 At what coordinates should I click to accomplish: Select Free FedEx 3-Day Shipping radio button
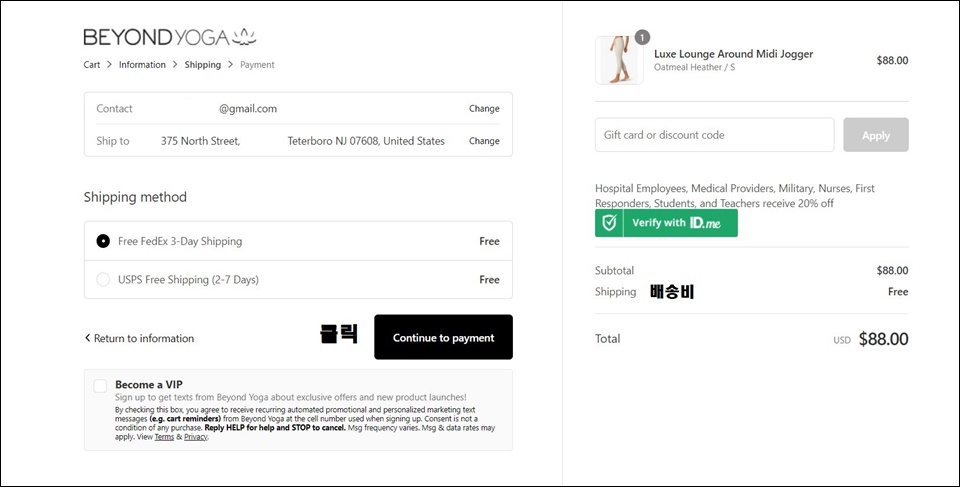[x=103, y=241]
